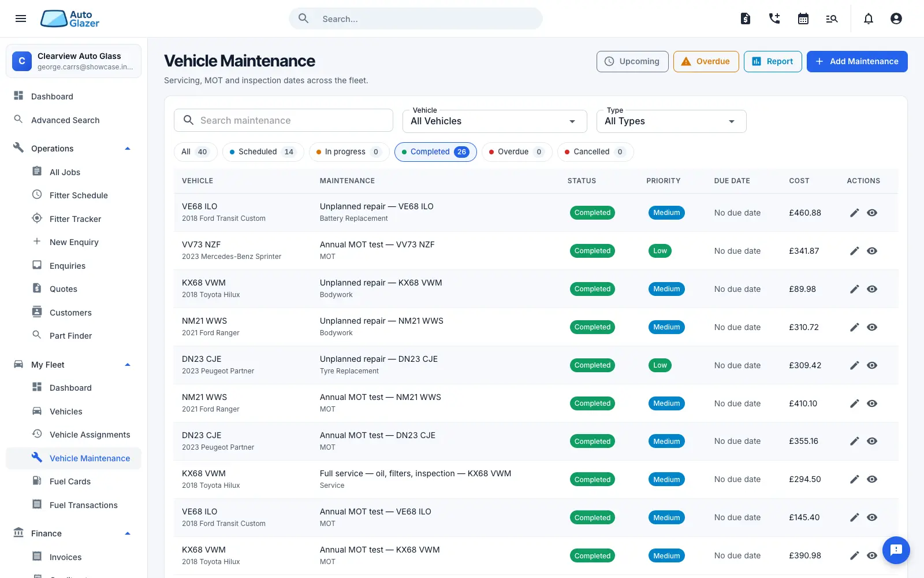Click the global Search bar
The image size is (924, 578).
[x=416, y=18]
